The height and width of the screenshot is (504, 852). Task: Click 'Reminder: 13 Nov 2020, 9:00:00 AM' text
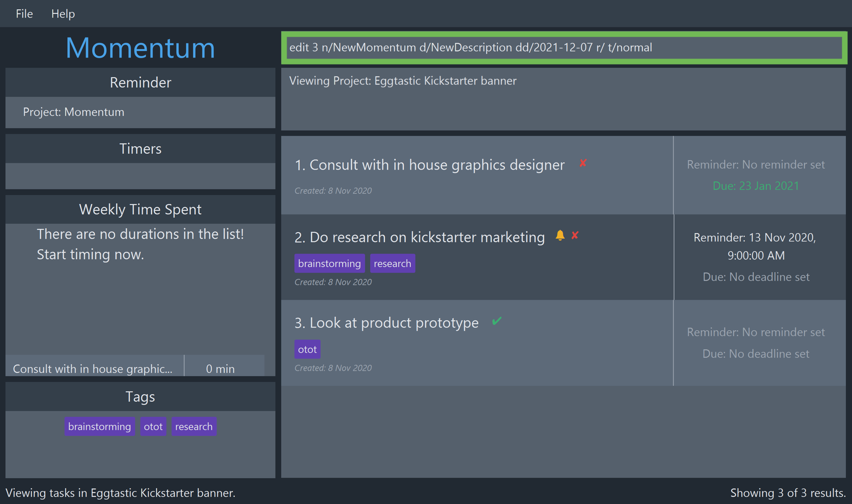click(x=756, y=246)
